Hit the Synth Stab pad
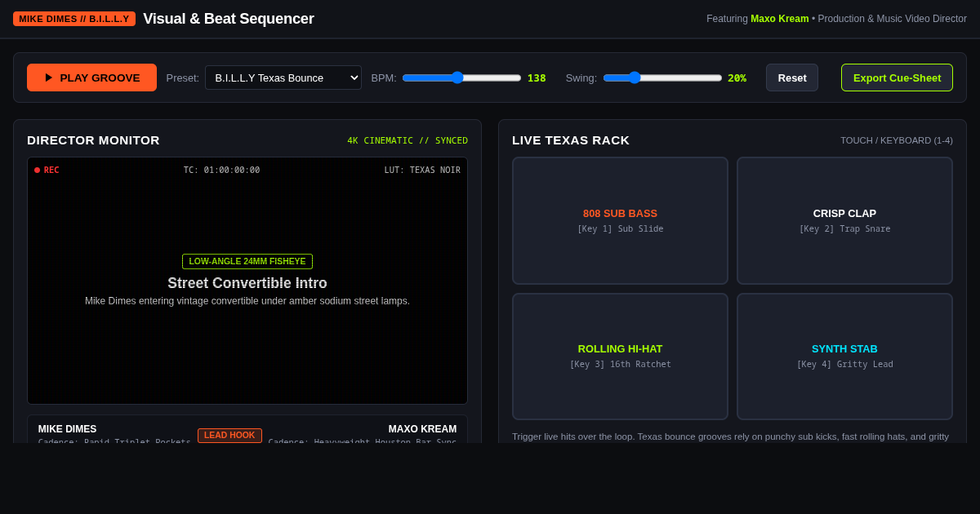980x514 pixels. (x=844, y=357)
